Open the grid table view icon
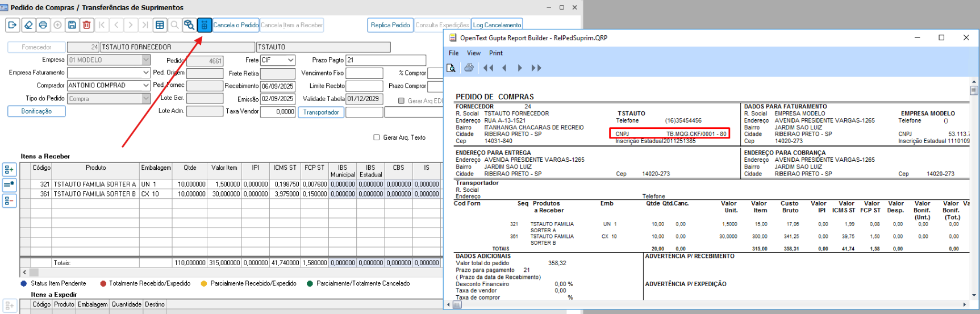This screenshot has width=980, height=314. tap(160, 25)
